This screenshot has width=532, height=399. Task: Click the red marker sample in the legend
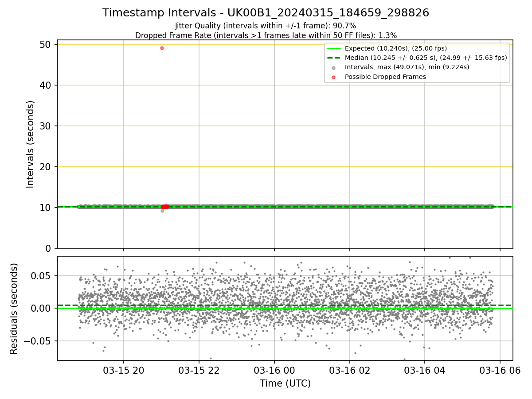(334, 77)
